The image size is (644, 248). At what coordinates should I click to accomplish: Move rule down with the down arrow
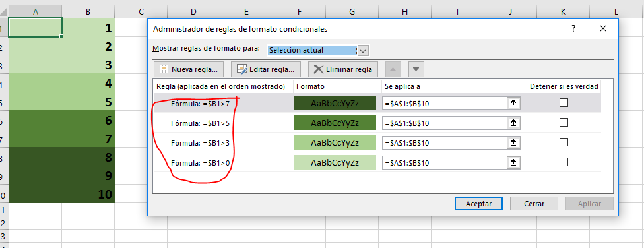point(416,69)
